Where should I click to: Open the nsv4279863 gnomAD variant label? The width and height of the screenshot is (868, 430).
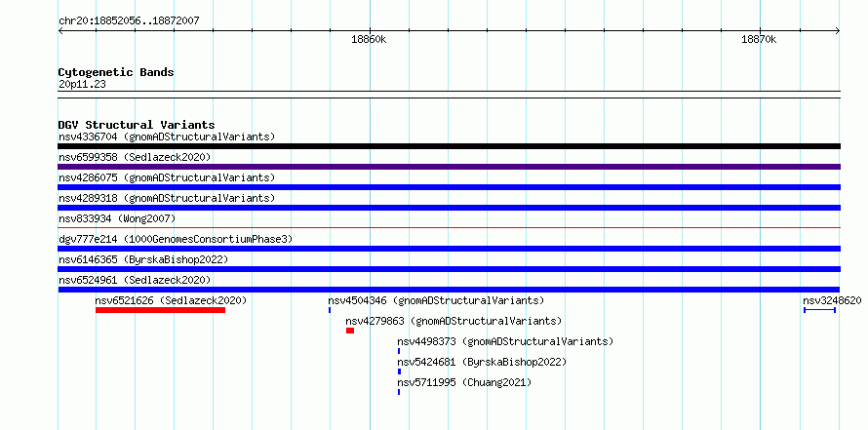point(454,321)
